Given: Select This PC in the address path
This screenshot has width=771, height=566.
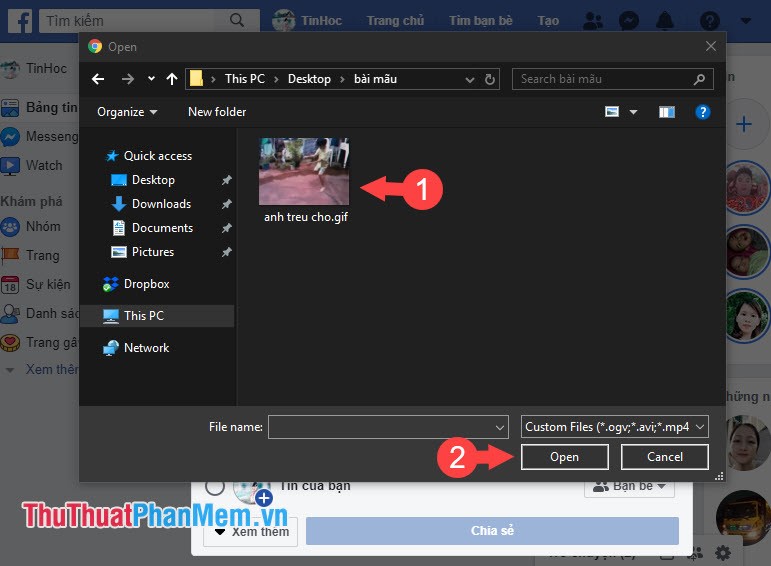Looking at the screenshot, I should tap(244, 79).
